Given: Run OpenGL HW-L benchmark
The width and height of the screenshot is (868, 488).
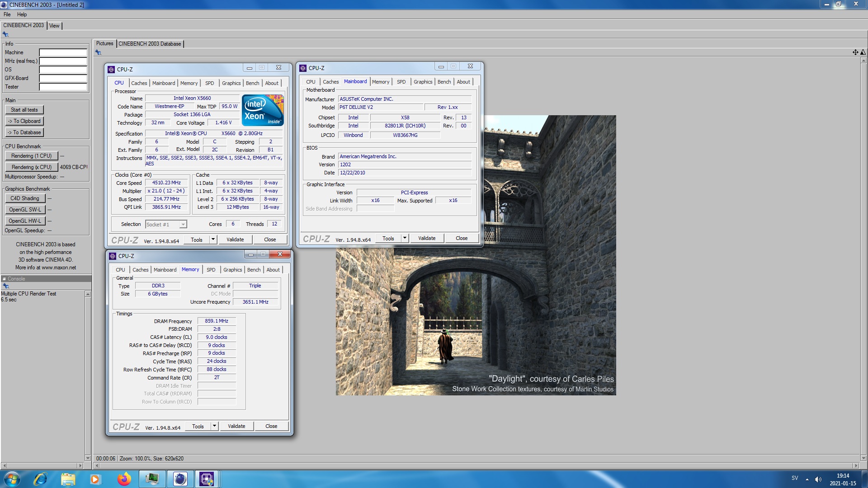Looking at the screenshot, I should tap(25, 221).
